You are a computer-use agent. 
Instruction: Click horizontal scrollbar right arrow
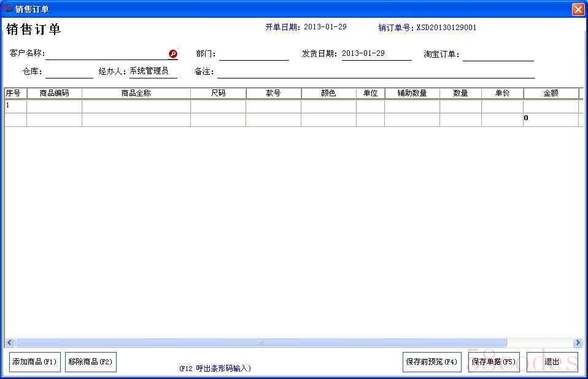(578, 343)
